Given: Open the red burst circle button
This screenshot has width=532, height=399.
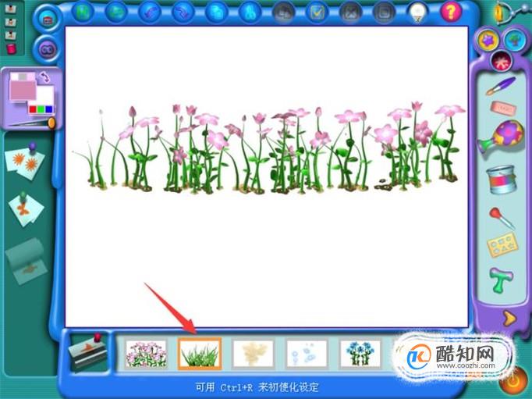Looking at the screenshot, I should pos(501,61).
